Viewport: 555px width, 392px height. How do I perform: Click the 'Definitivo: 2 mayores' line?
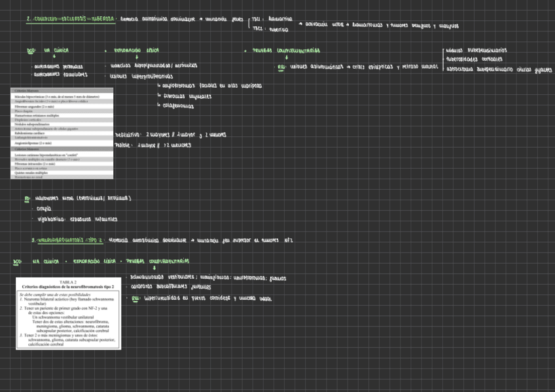click(170, 135)
